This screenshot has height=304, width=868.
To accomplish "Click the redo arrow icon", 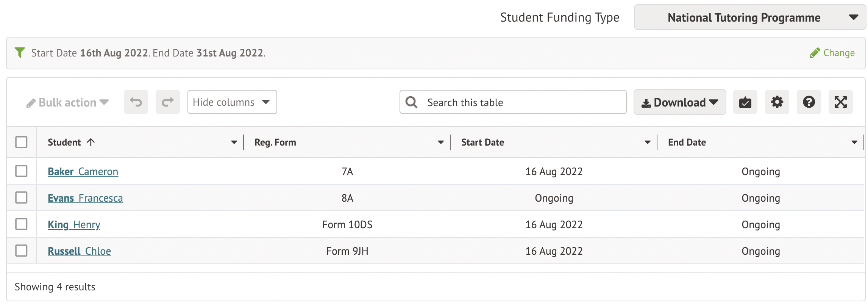I will (x=167, y=102).
